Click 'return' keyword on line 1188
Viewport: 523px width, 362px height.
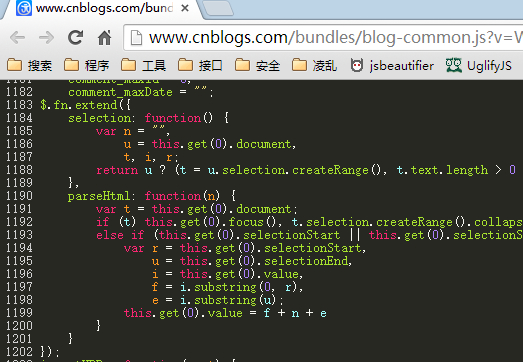point(117,170)
